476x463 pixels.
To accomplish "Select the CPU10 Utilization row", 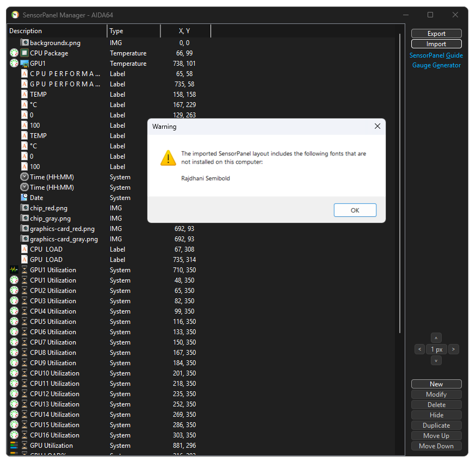I will point(202,373).
